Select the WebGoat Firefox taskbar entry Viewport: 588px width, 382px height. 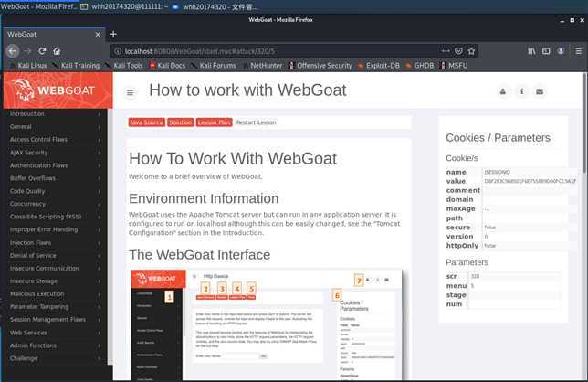click(x=39, y=6)
